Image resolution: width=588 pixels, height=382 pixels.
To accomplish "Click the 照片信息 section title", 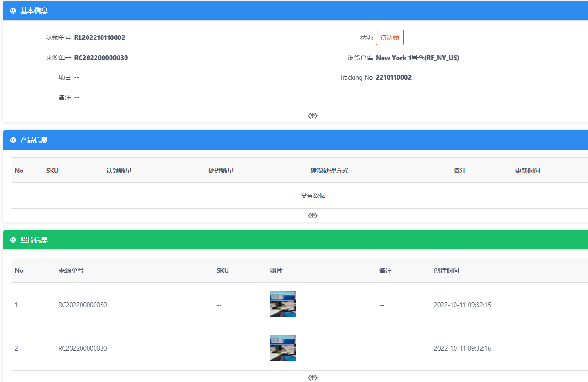I will (x=34, y=240).
